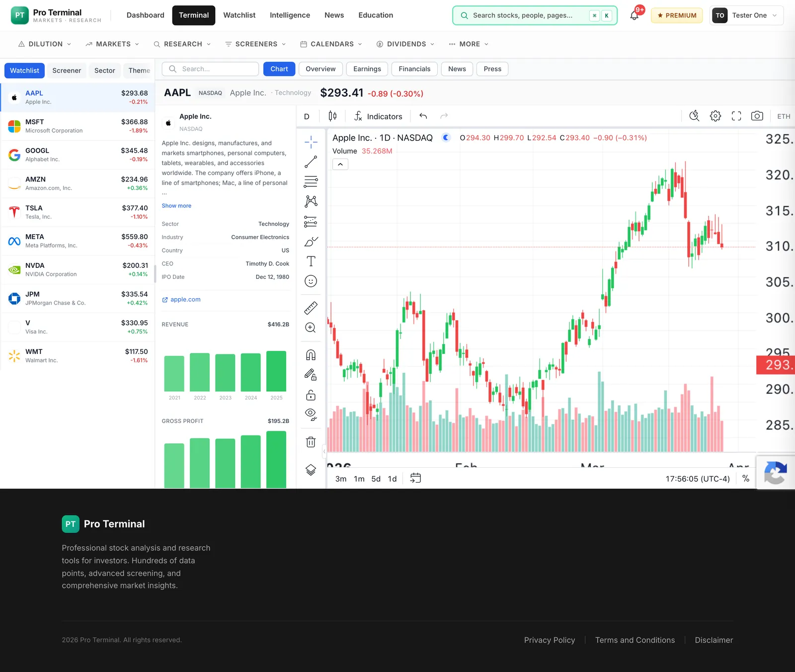This screenshot has width=795, height=672.
Task: Select the 3m time range
Action: (341, 479)
